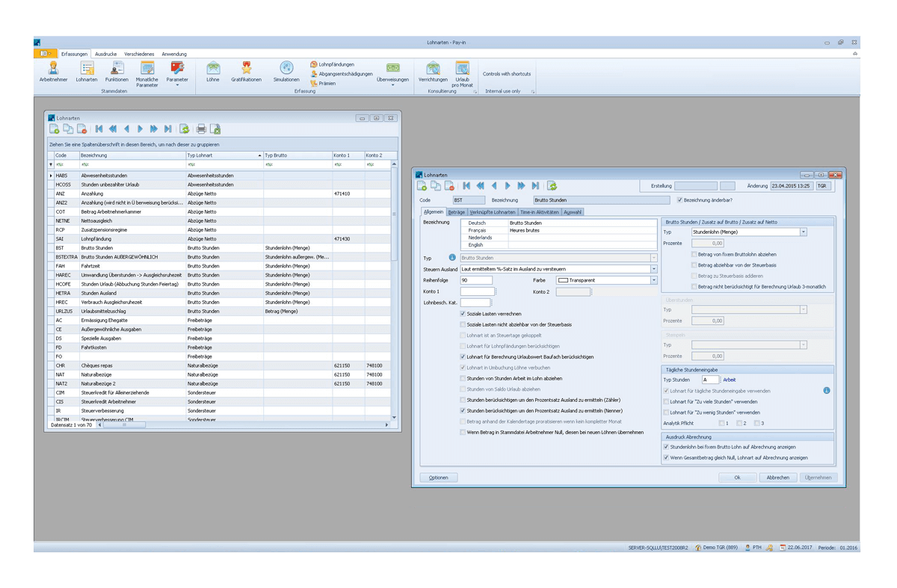The height and width of the screenshot is (588, 897).
Task: Click the refresh icon in the Lohnarten detail window
Action: [x=552, y=186]
